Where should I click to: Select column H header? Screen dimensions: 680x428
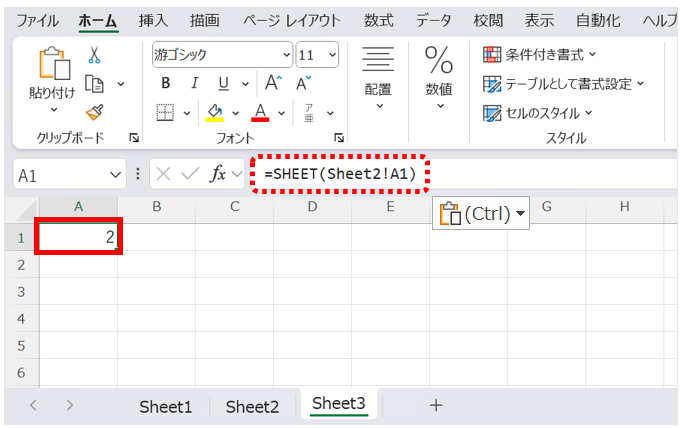coord(624,207)
